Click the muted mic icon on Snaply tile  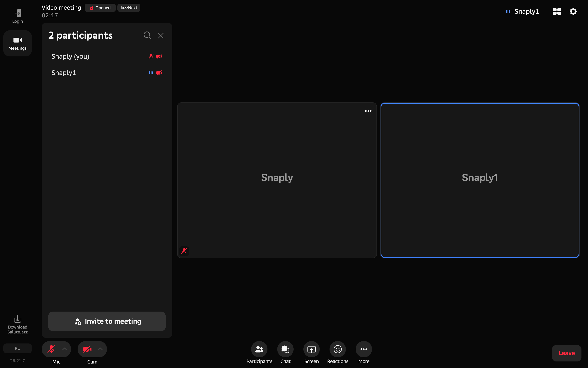click(184, 251)
